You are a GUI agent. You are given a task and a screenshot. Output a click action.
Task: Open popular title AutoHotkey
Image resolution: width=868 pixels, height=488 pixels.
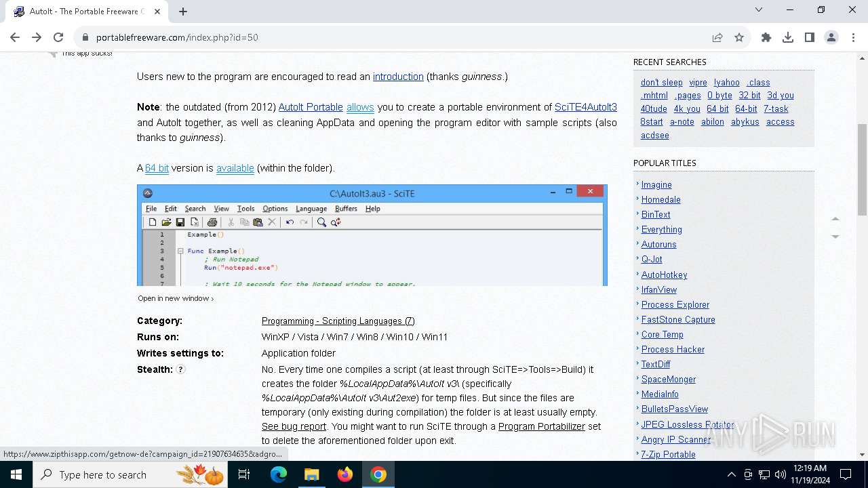(665, 275)
